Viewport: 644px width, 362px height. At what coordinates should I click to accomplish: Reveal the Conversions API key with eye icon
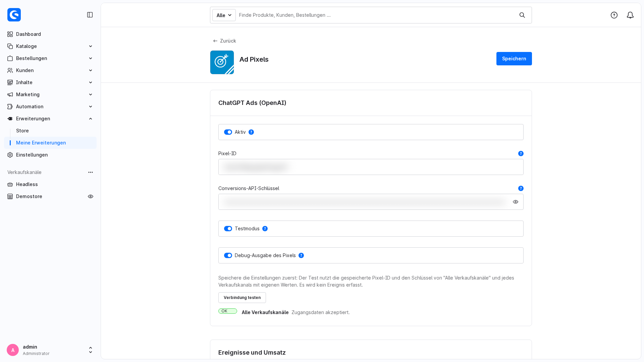(516, 202)
